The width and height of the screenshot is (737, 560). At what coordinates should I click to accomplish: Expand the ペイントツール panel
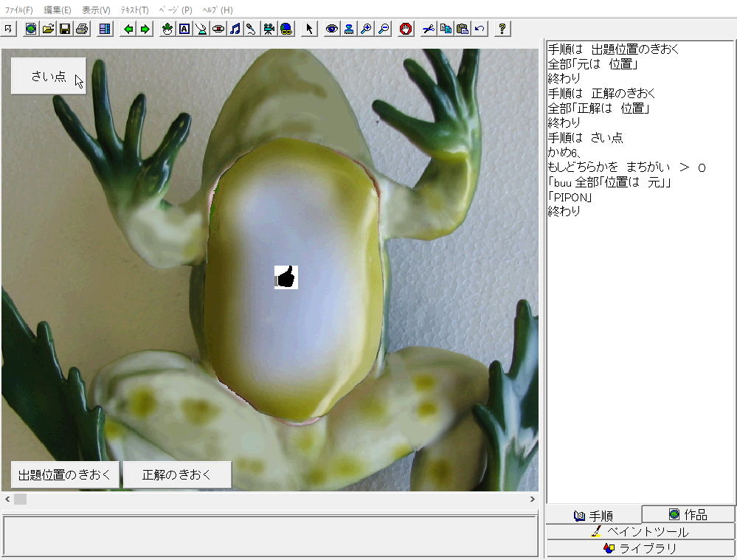point(640,531)
